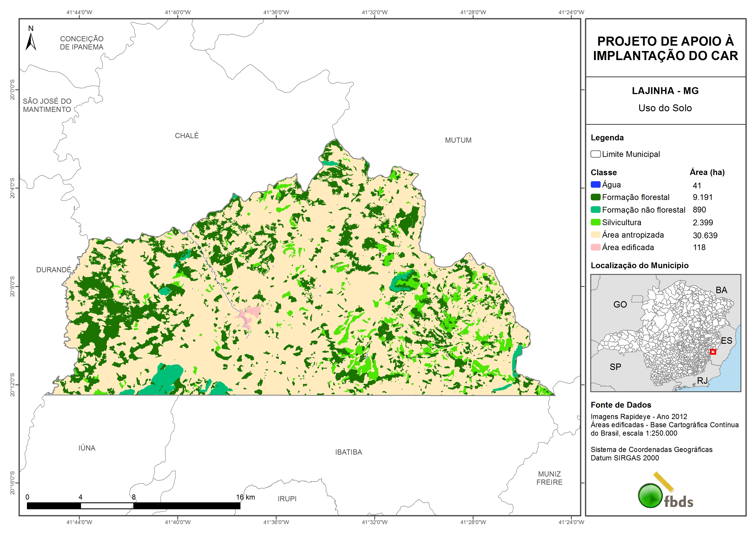Click the Silvicultura light green swatch

click(595, 222)
